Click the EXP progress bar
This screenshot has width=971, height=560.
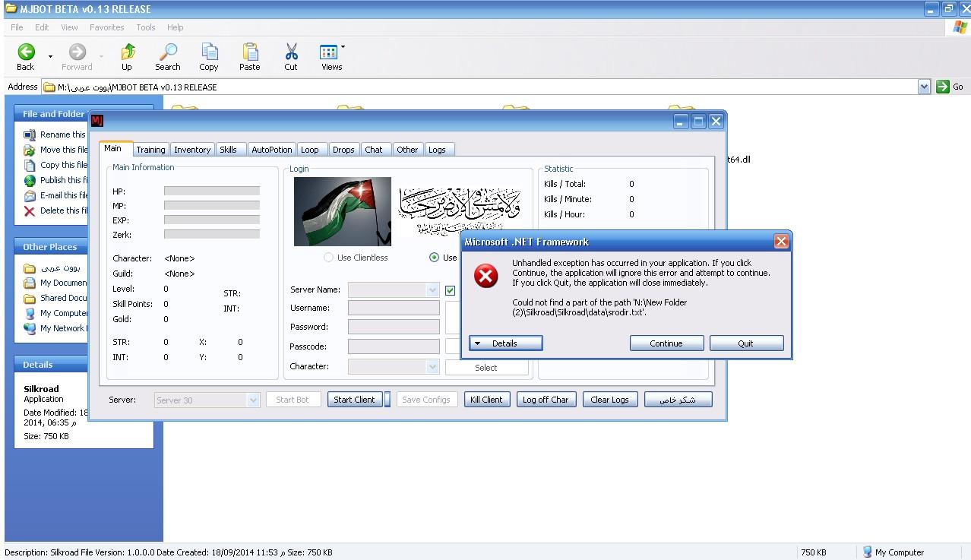(212, 220)
